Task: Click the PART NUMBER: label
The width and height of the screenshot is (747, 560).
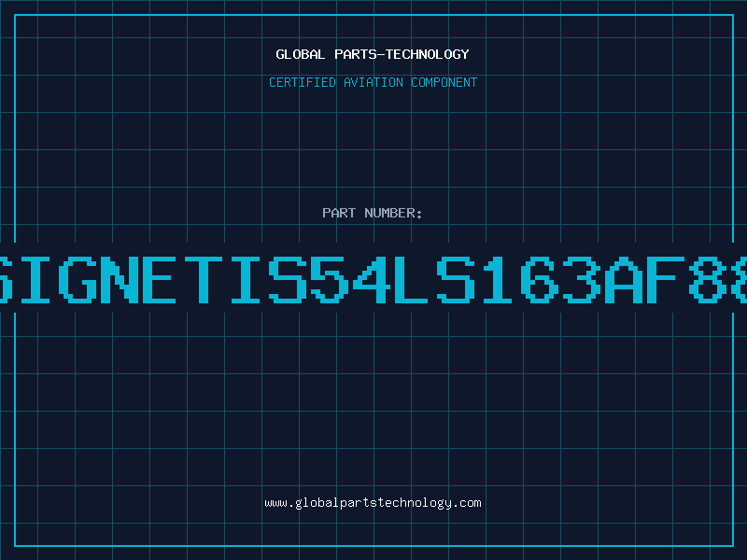Action: click(x=373, y=213)
